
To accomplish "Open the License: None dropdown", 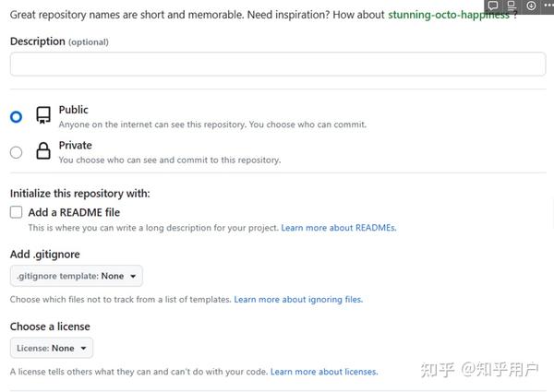I will click(52, 349).
